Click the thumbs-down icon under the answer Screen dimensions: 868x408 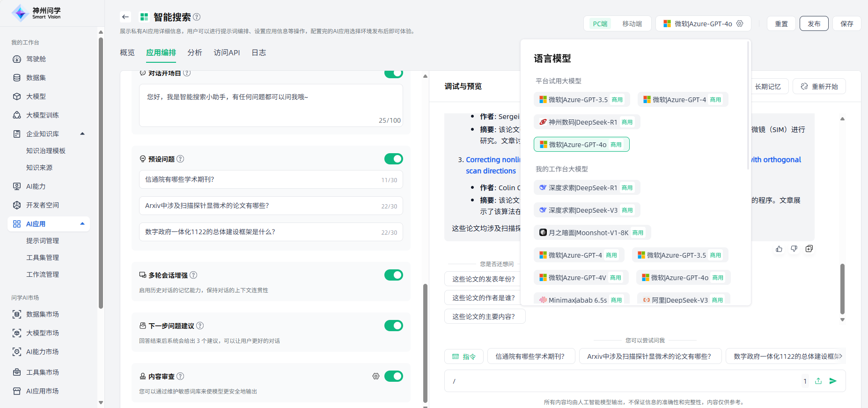point(794,249)
